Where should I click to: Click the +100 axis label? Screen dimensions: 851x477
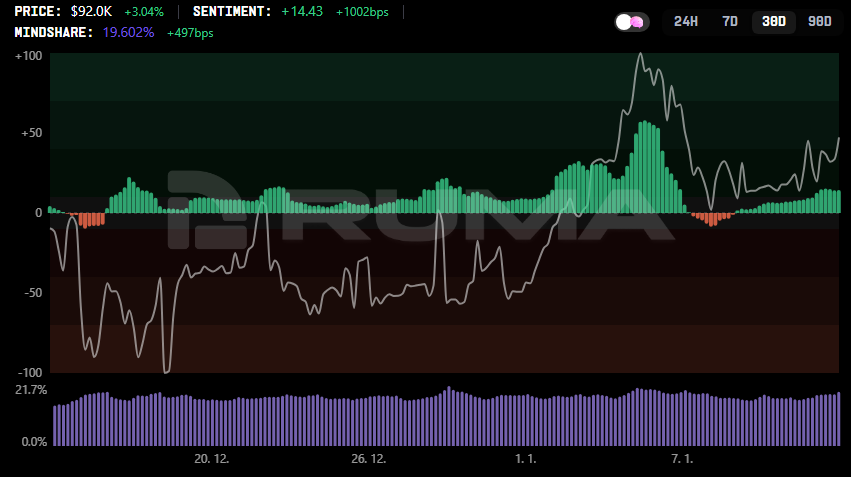[x=29, y=56]
